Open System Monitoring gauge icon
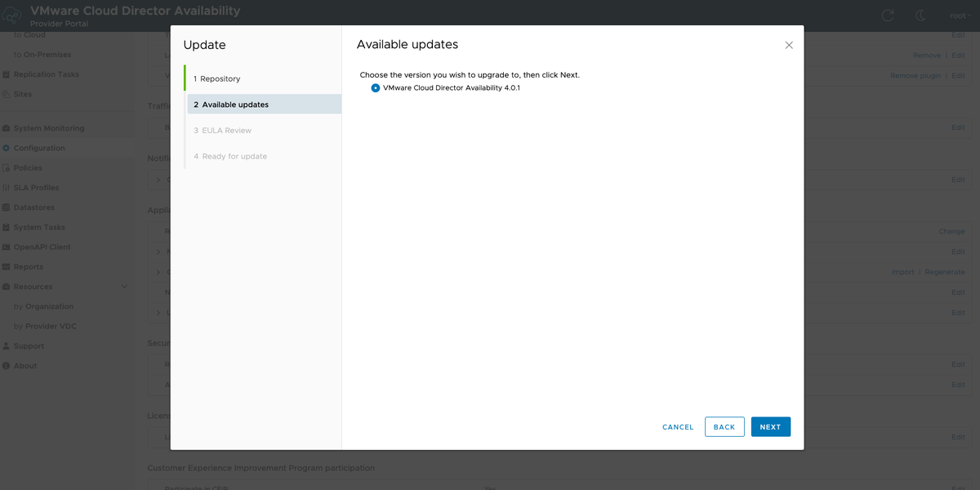980x490 pixels. click(x=7, y=128)
